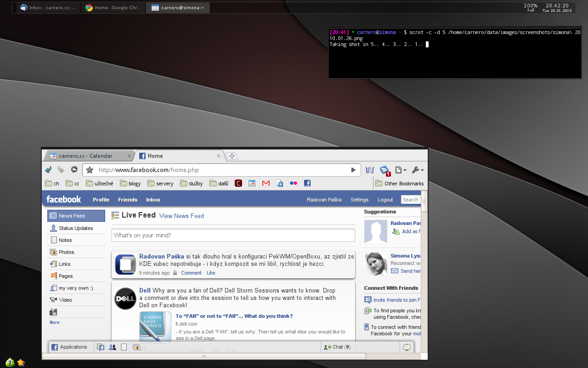Switch to carnero@simona terminal in taskbar
This screenshot has height=368, width=588.
tap(178, 8)
